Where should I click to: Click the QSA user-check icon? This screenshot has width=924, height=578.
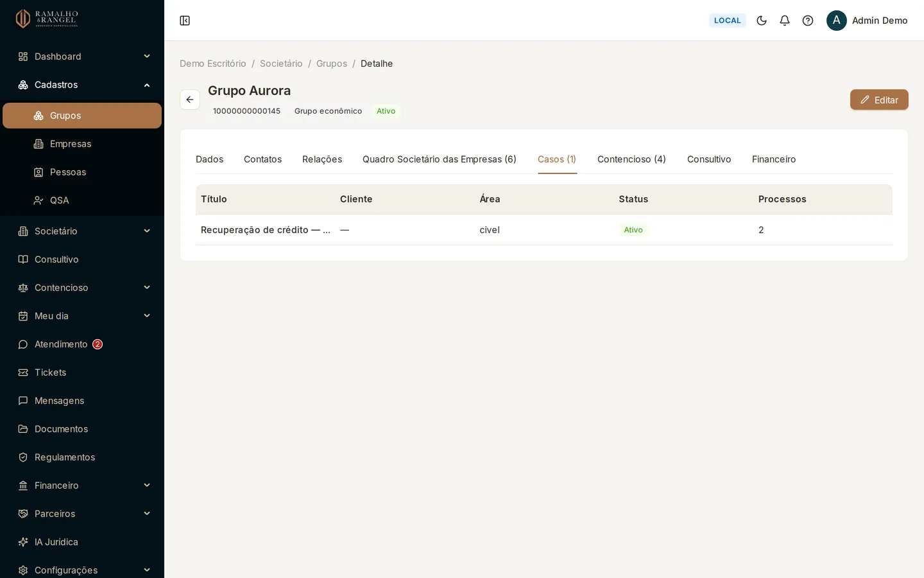(38, 200)
